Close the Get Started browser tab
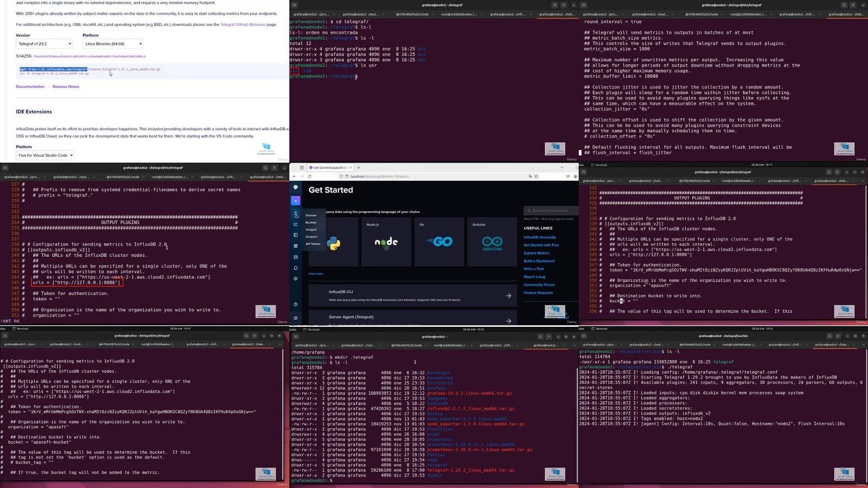Viewport: 868px width, 488px height. coord(351,168)
